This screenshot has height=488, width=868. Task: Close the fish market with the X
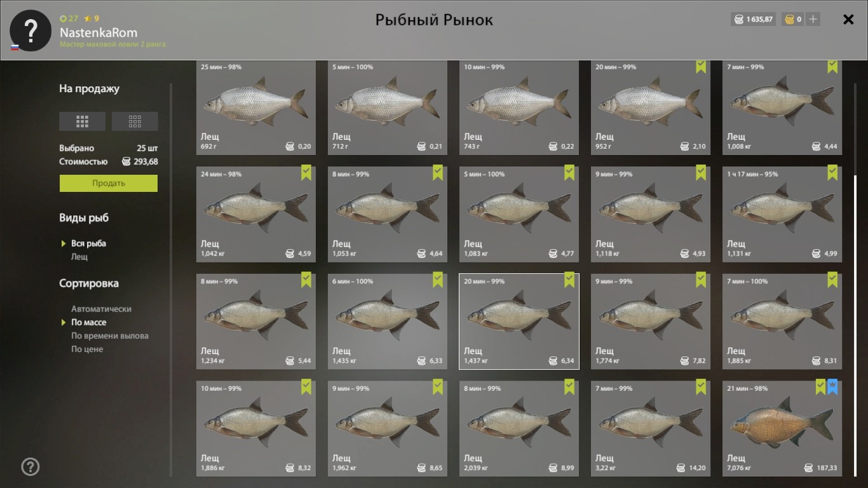point(848,20)
